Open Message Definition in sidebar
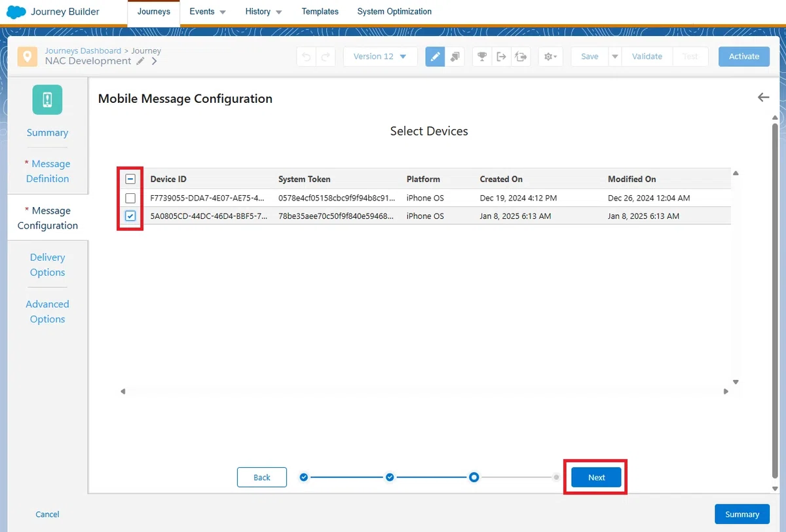Screen dimensions: 786x532 point(47,171)
